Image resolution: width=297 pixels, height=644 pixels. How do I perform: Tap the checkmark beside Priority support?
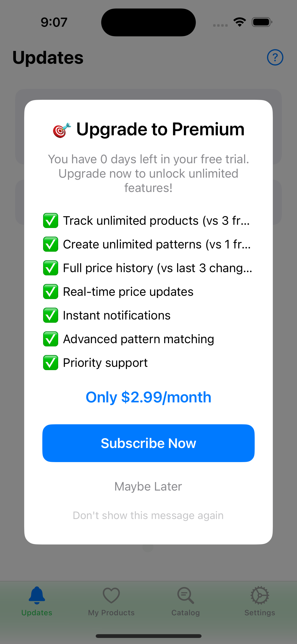51,363
